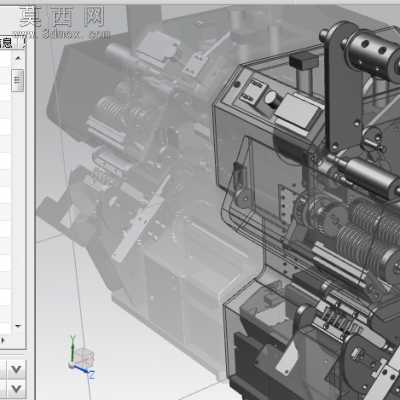The width and height of the screenshot is (400, 400).
Task: Select the black block atop the machine cover
Action: (304, 61)
